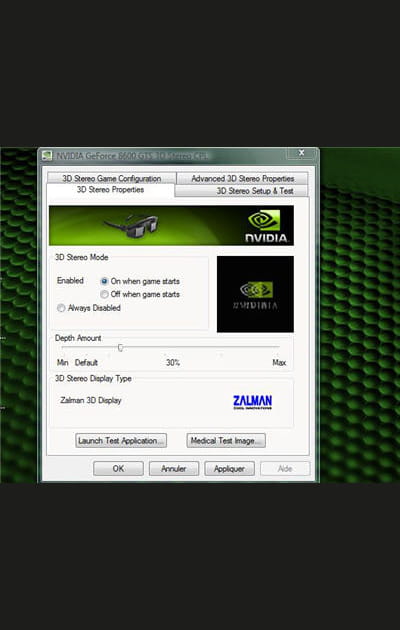Confirm with the OK button
The image size is (400, 630).
click(x=118, y=468)
